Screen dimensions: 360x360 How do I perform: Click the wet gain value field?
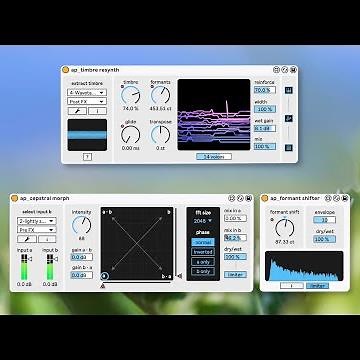(265, 128)
